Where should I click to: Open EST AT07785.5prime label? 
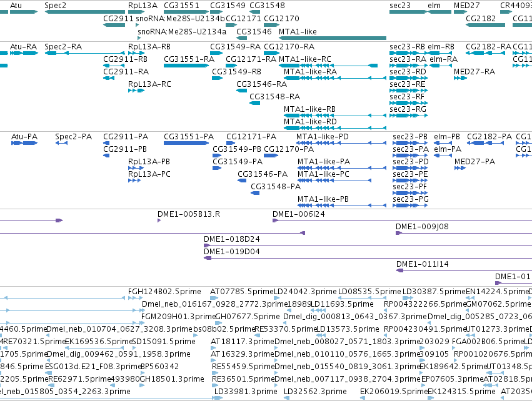(x=241, y=292)
